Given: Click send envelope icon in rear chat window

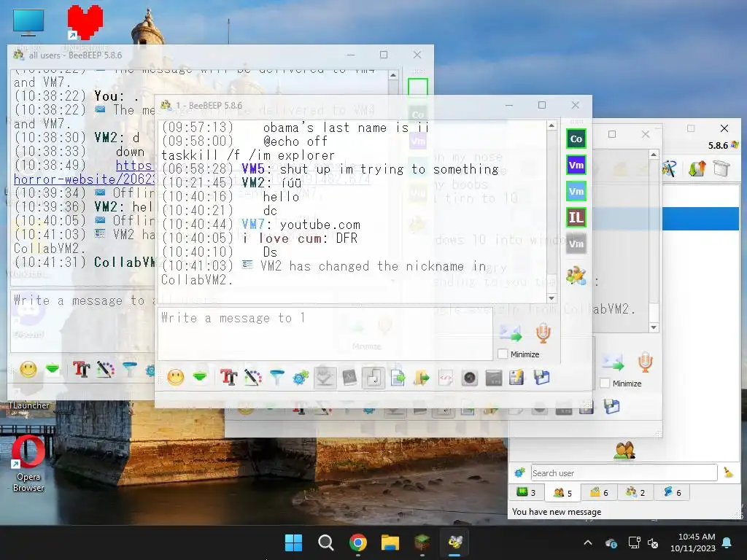Looking at the screenshot, I should point(613,362).
